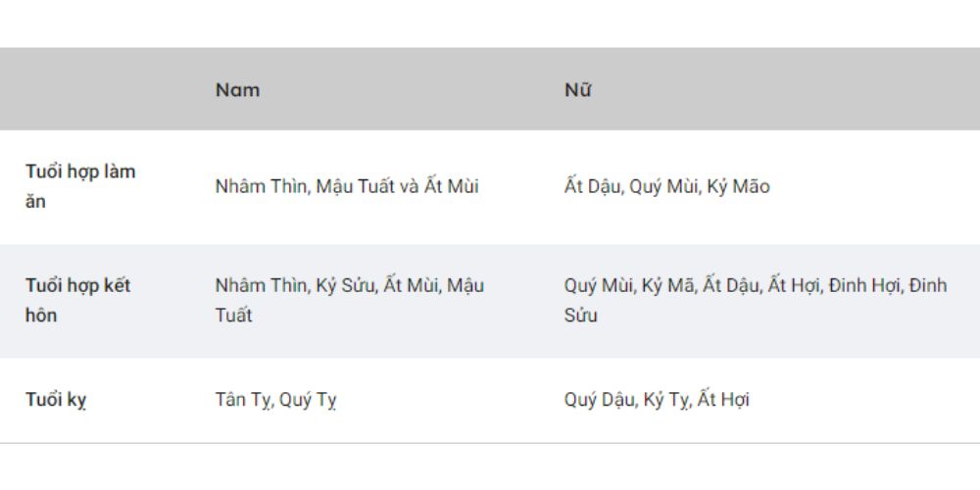Image resolution: width=980 pixels, height=490 pixels.
Task: Click Ất Hợi in the Tuổi kỵ row
Action: [x=723, y=400]
